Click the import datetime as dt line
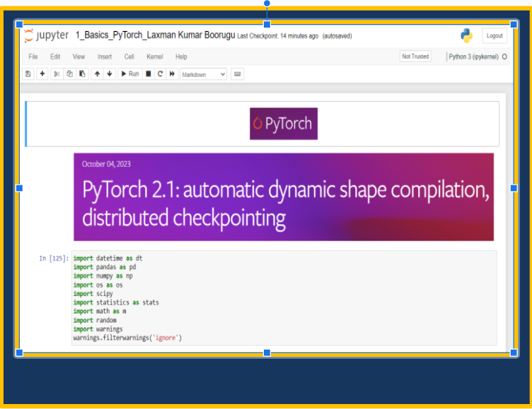Viewport: 532px width, 409px height. 108,258
